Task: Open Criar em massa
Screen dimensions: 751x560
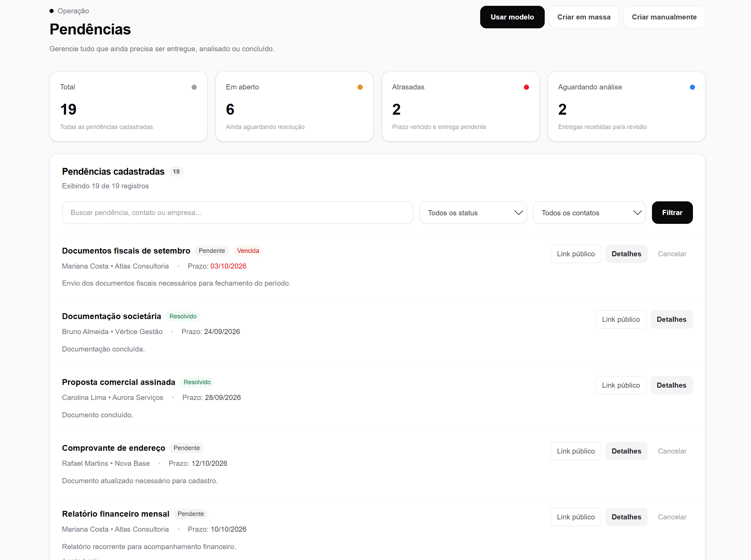Action: point(584,17)
